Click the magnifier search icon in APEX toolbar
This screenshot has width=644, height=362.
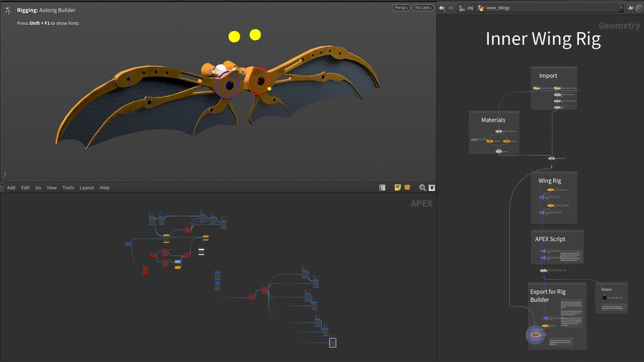tap(422, 187)
